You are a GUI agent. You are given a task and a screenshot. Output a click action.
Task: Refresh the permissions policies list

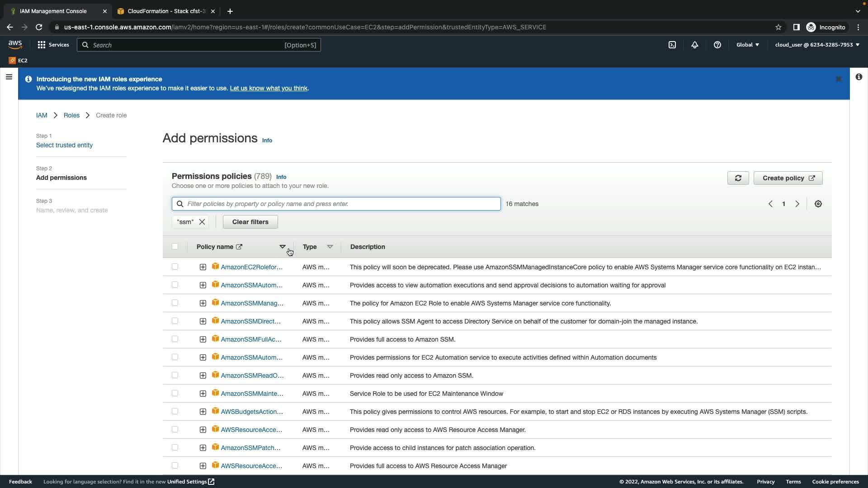point(738,178)
